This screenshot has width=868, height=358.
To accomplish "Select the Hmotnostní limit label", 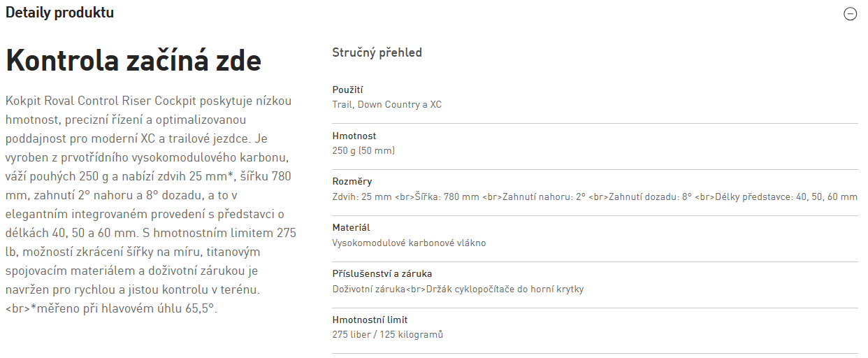I will (x=370, y=320).
